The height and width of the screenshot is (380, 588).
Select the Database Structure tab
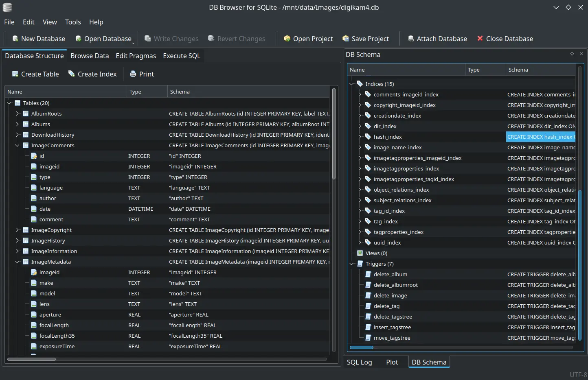[x=34, y=56]
